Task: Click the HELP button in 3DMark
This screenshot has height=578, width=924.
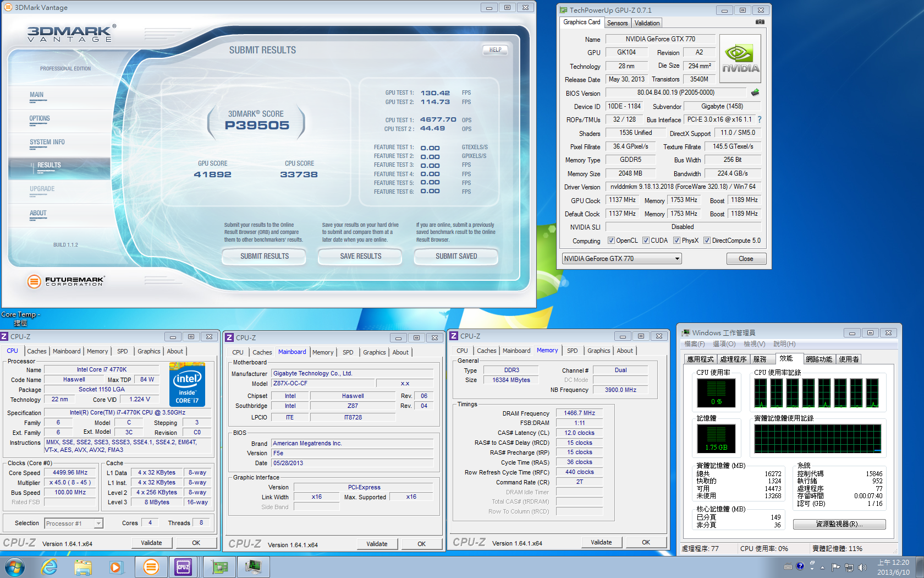Action: 495,50
